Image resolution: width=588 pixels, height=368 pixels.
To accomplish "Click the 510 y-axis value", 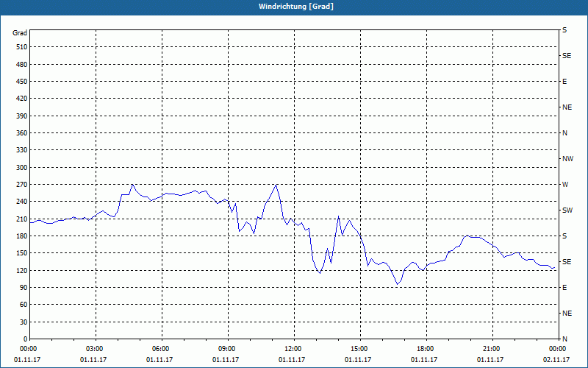I will tap(22, 47).
